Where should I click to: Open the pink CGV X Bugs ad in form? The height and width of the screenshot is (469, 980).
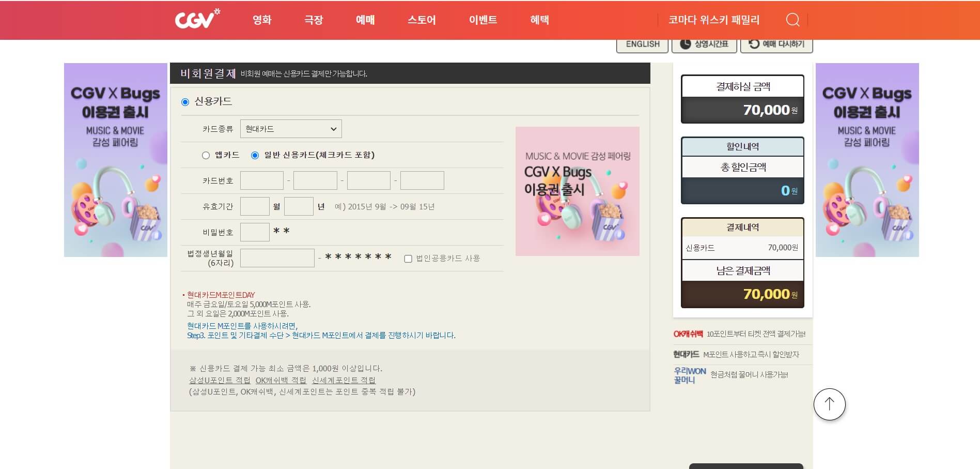pyautogui.click(x=578, y=191)
